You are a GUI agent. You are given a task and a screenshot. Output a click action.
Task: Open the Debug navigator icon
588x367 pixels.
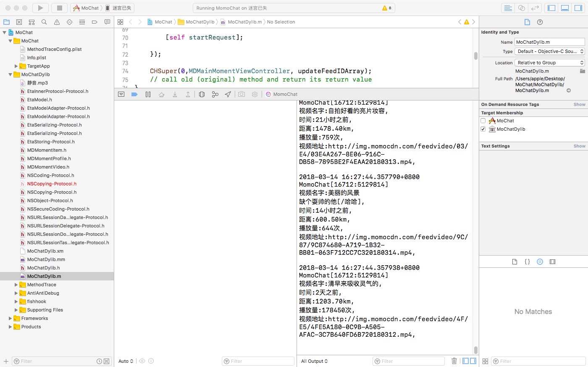click(x=82, y=22)
